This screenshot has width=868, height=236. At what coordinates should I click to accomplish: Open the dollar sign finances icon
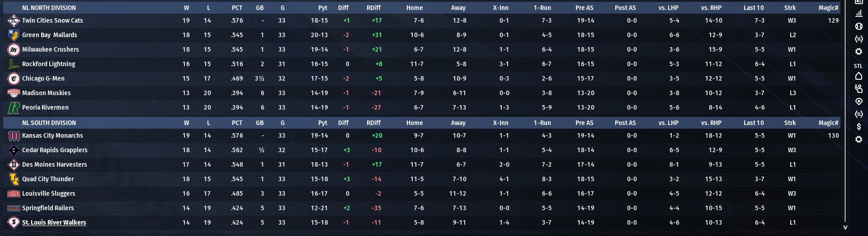click(859, 127)
